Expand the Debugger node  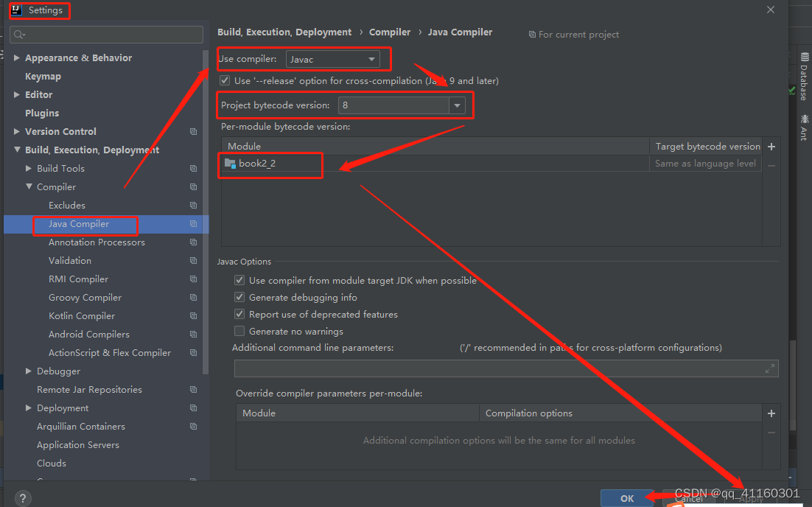(29, 371)
